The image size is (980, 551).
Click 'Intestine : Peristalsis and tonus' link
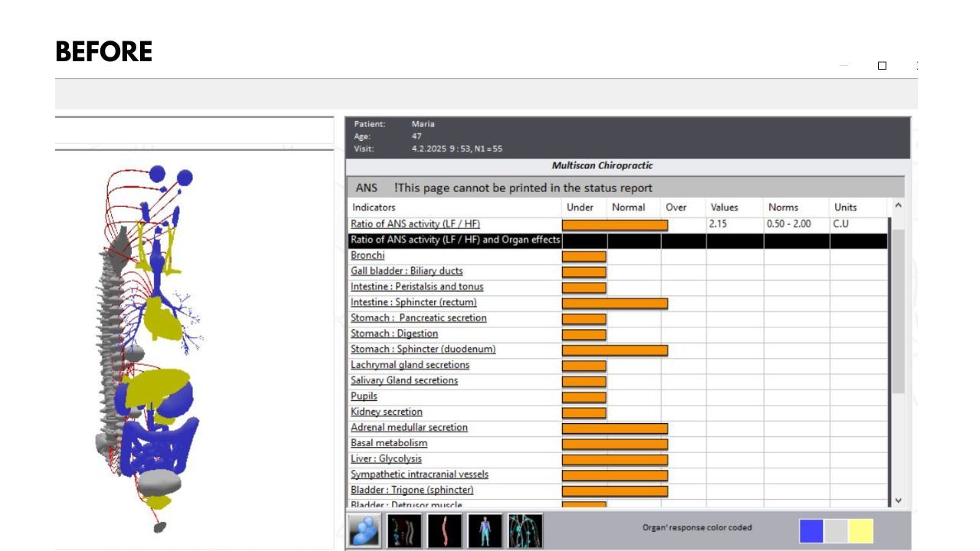(x=417, y=287)
